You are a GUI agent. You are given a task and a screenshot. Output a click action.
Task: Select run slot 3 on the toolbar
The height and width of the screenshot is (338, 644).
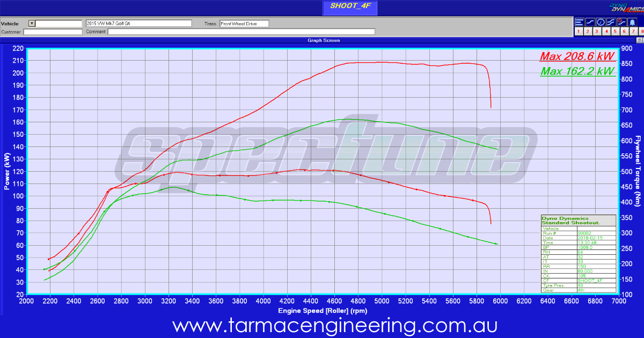tap(596, 31)
